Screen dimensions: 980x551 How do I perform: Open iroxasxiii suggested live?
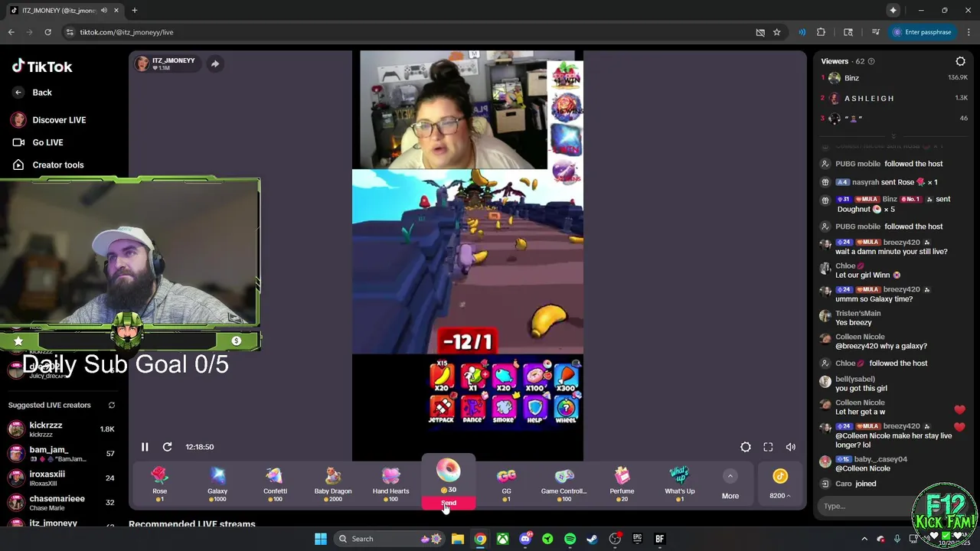coord(61,478)
